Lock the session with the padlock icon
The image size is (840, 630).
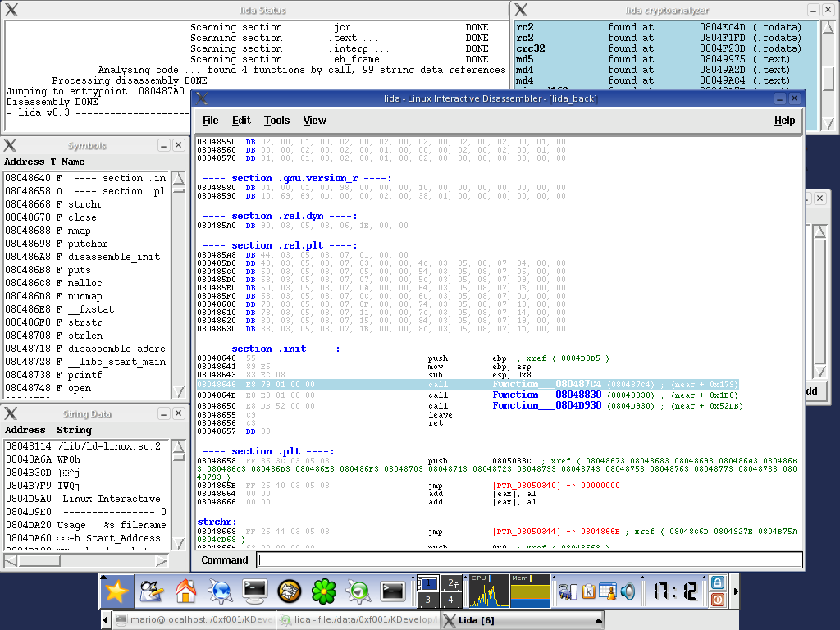click(718, 582)
